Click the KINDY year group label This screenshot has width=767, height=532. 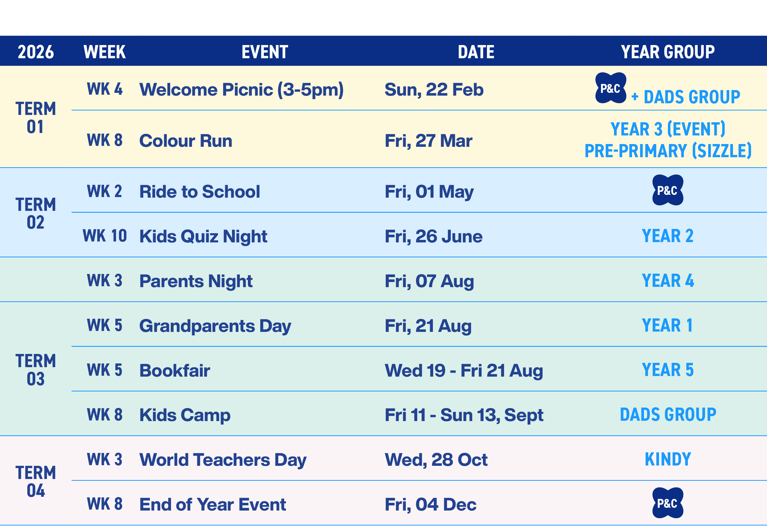(x=668, y=459)
